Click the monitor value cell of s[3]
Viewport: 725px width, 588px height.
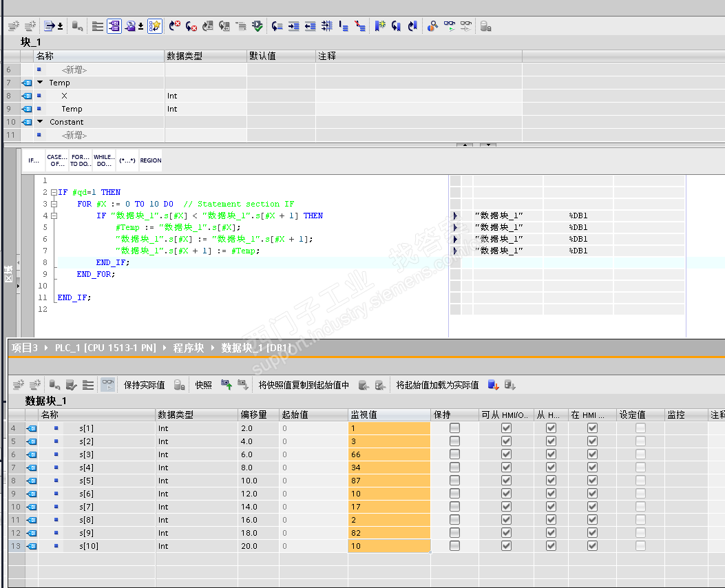tap(389, 454)
